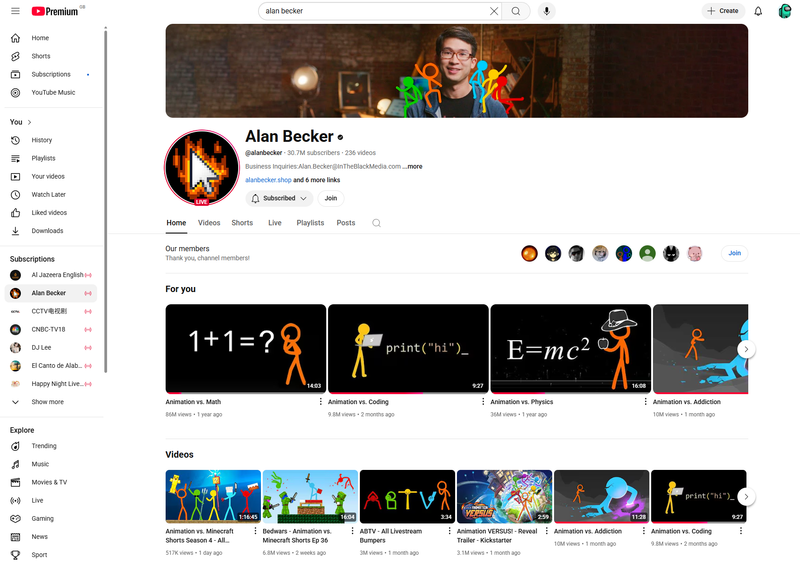
Task: Open Your videos
Action: [51, 176]
